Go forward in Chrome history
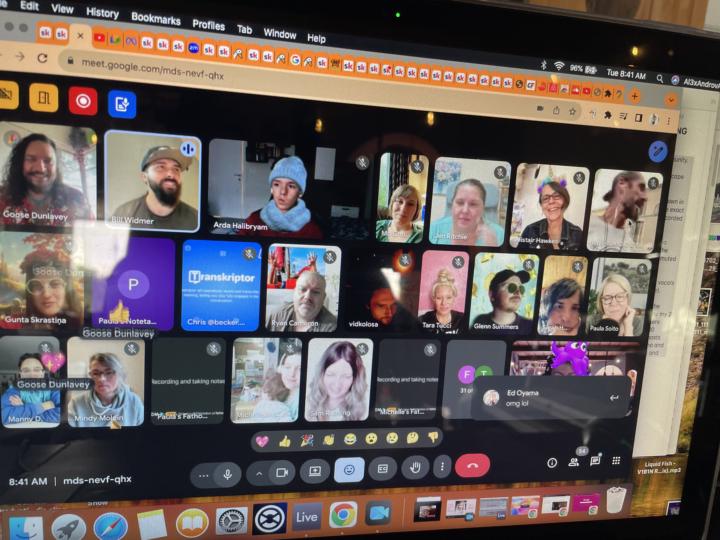720x540 pixels. point(20,56)
